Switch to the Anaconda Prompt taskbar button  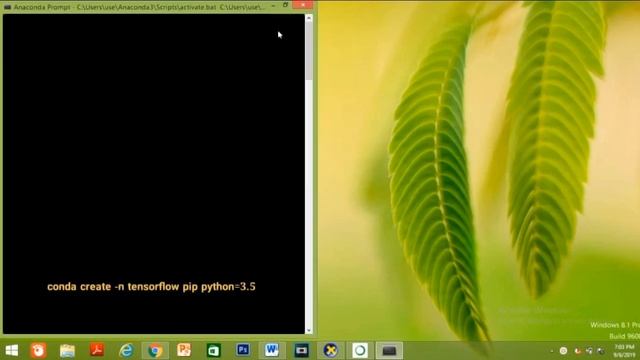(x=389, y=351)
